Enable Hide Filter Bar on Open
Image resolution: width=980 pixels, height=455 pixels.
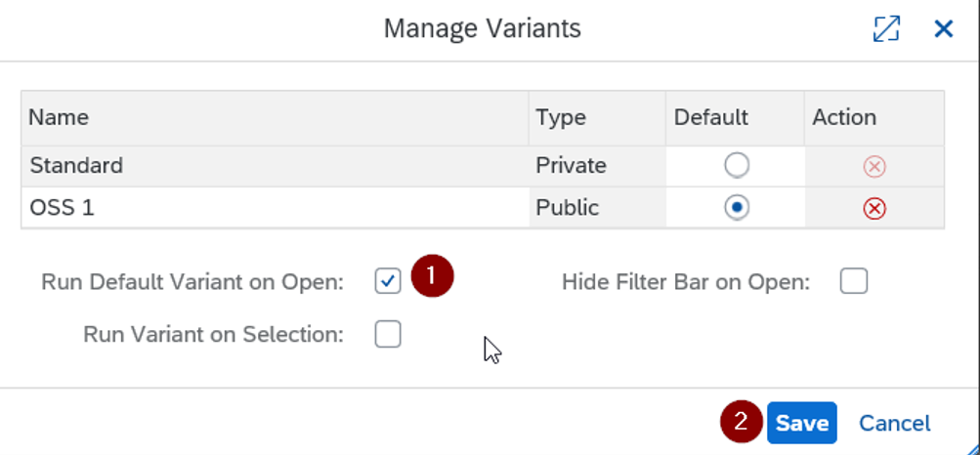854,281
